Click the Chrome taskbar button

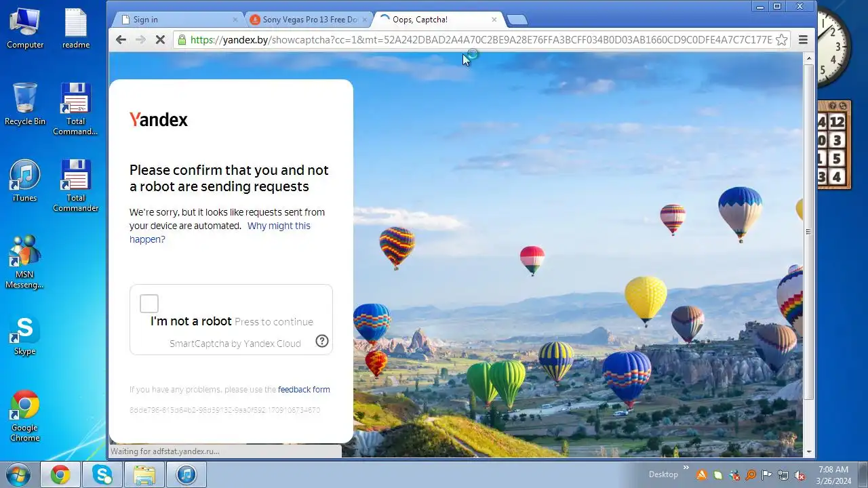point(60,474)
